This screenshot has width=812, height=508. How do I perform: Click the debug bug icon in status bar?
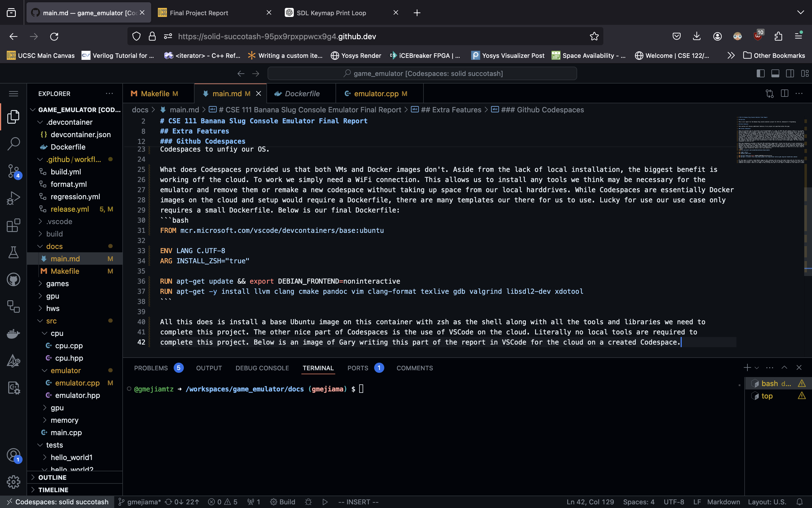308,502
